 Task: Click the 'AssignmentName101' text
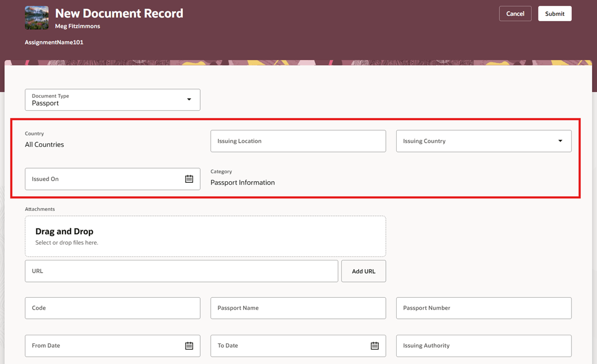pos(54,42)
